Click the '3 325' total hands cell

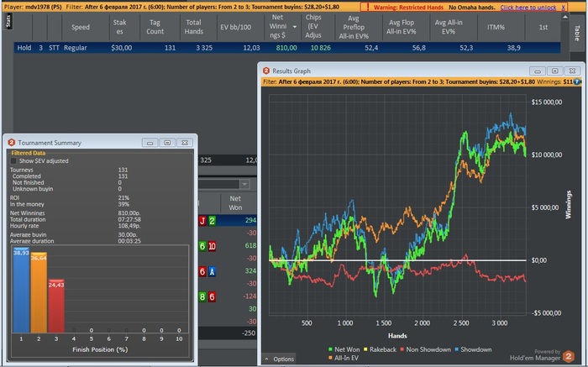pyautogui.click(x=204, y=48)
